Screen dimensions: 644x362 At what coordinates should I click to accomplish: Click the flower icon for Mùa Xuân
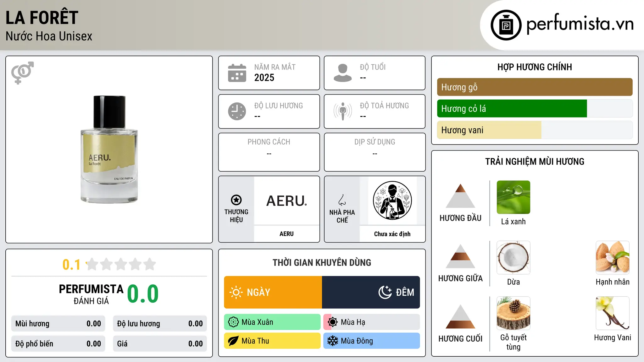point(233,322)
